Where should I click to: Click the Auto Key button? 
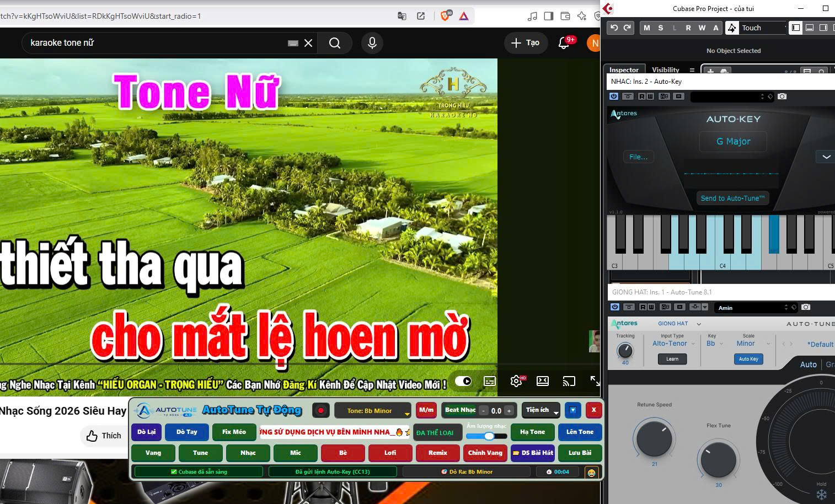point(748,359)
